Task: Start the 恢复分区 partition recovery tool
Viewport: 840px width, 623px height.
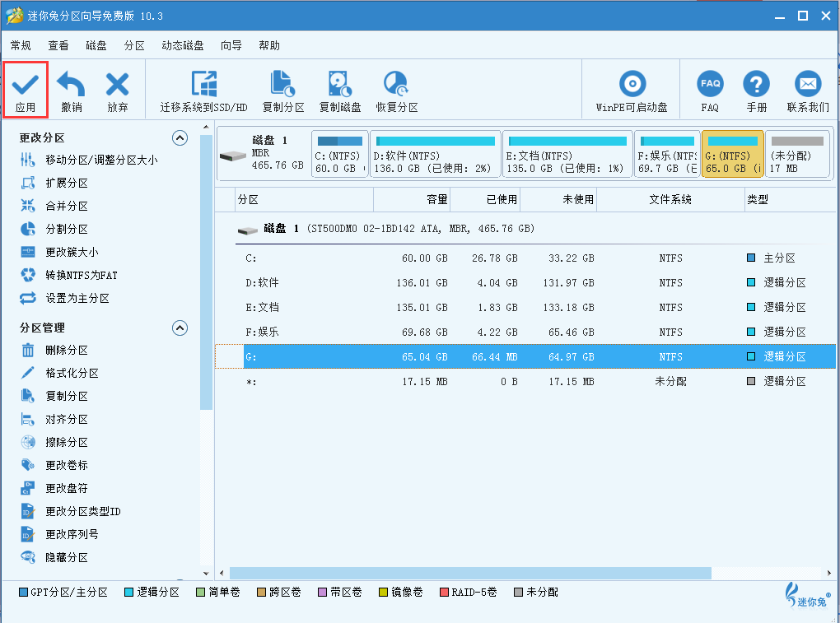Action: click(396, 91)
